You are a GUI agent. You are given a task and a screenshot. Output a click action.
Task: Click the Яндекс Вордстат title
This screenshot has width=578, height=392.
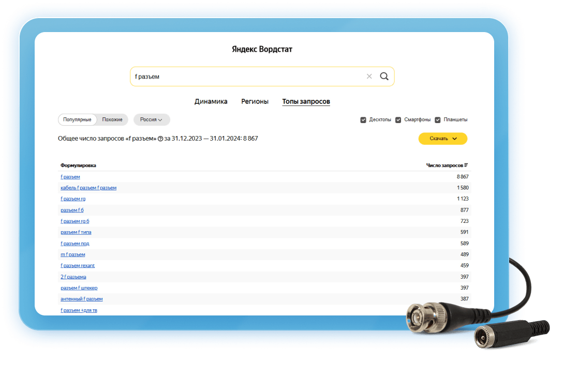[262, 49]
